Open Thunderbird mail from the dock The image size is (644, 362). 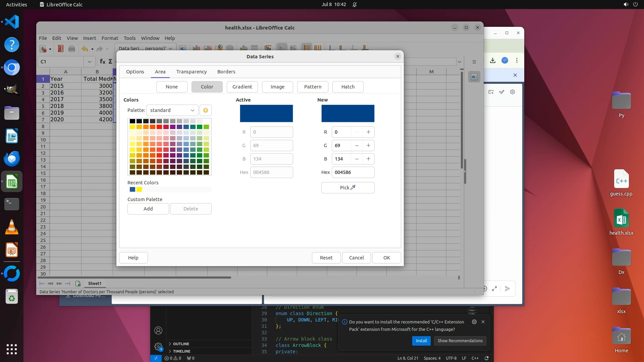[12, 159]
